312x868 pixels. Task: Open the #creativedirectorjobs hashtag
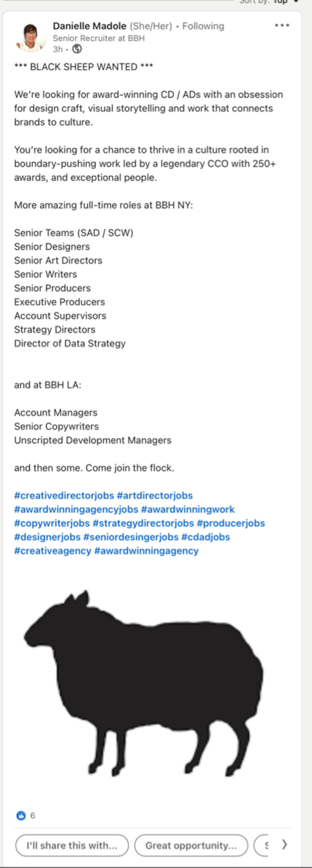pos(64,495)
